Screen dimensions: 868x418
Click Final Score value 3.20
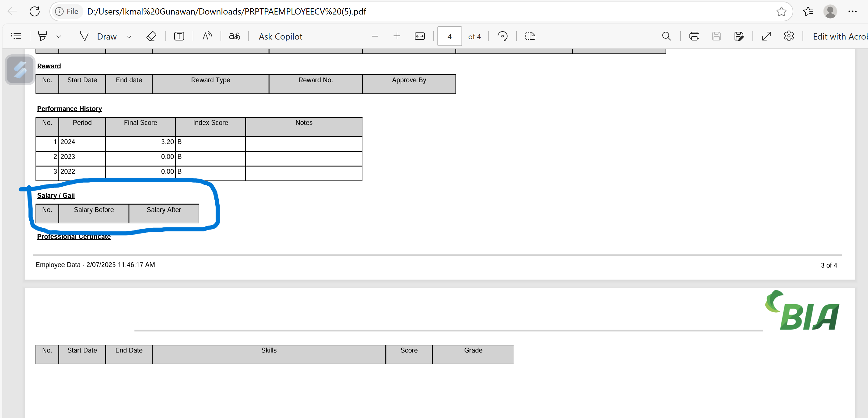[167, 141]
